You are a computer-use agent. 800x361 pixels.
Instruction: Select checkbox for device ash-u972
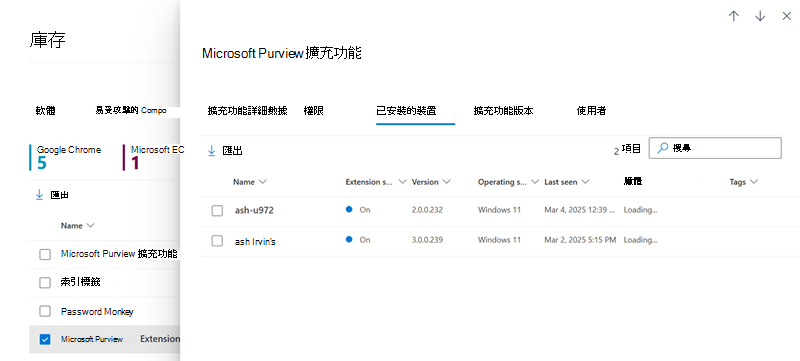click(217, 211)
